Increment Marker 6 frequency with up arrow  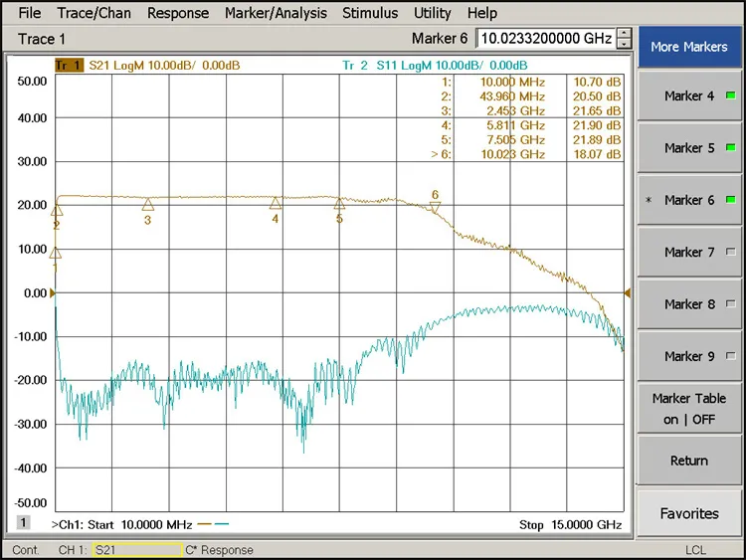point(625,33)
